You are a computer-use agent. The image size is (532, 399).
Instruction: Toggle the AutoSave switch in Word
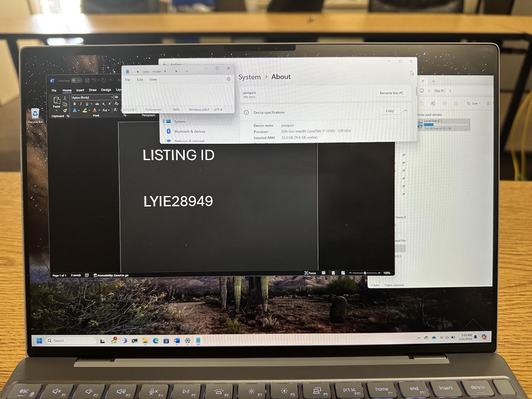point(77,80)
